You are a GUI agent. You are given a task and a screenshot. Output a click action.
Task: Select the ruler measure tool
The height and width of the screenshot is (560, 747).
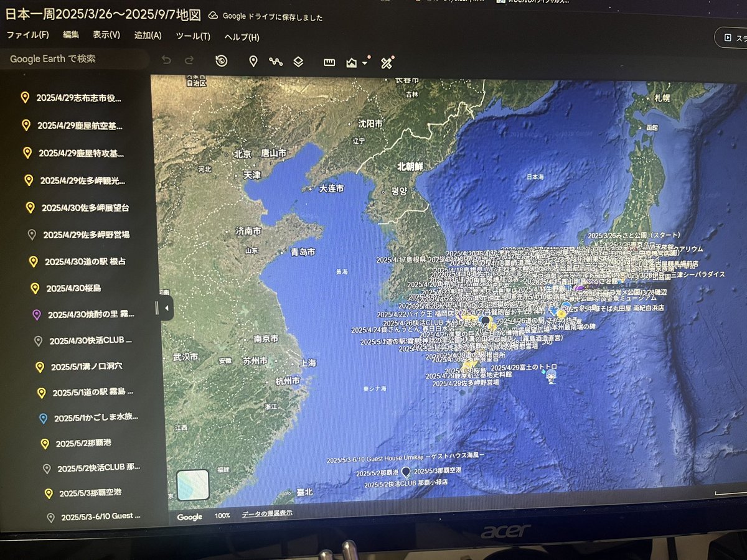[x=330, y=62]
